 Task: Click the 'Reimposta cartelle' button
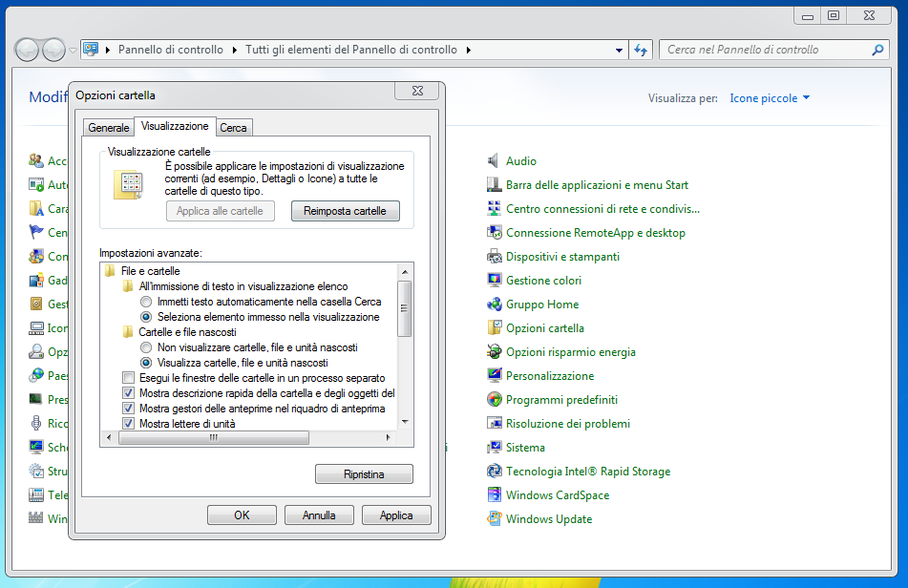(x=345, y=211)
